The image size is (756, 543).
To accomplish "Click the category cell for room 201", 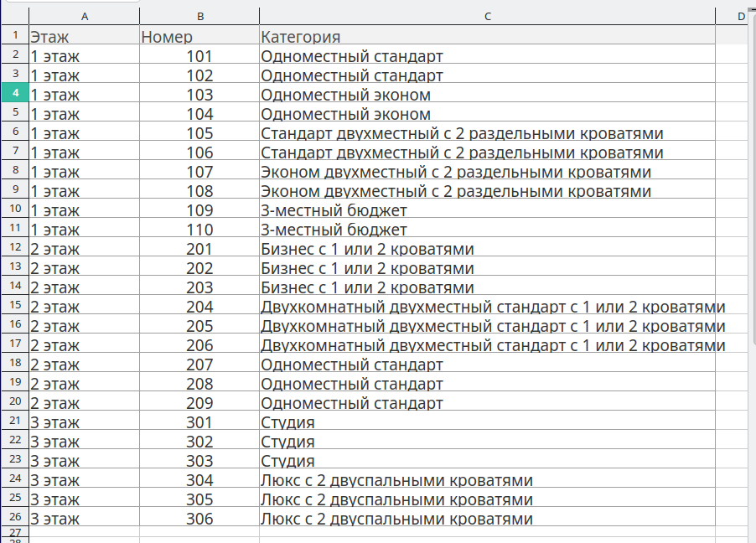I will tap(487, 249).
